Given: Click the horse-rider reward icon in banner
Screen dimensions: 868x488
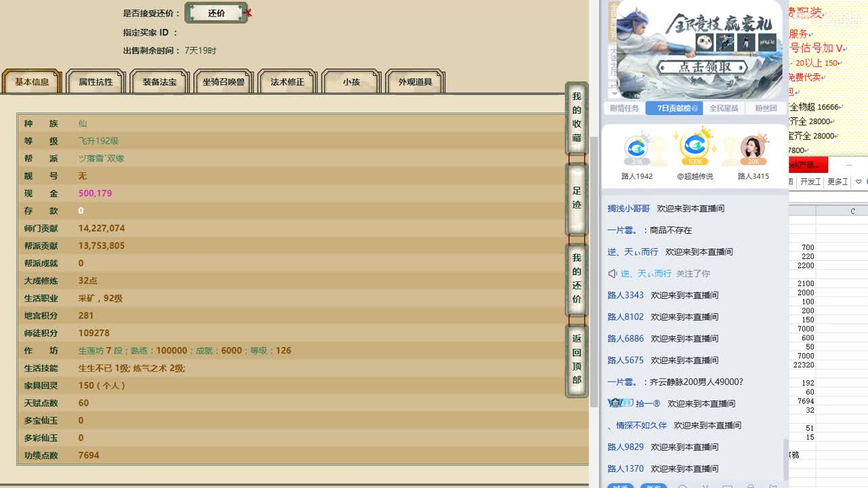Looking at the screenshot, I should (726, 43).
